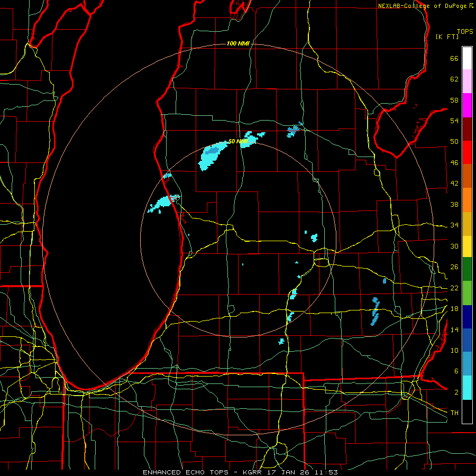This screenshot has width=476, height=476.
Task: Click the legend value 22
Action: tap(454, 288)
